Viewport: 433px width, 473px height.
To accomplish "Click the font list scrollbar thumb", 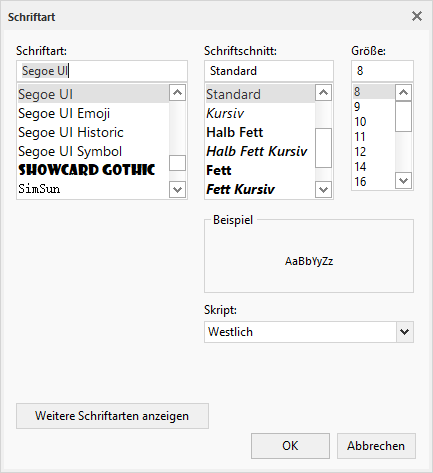I will (x=177, y=163).
